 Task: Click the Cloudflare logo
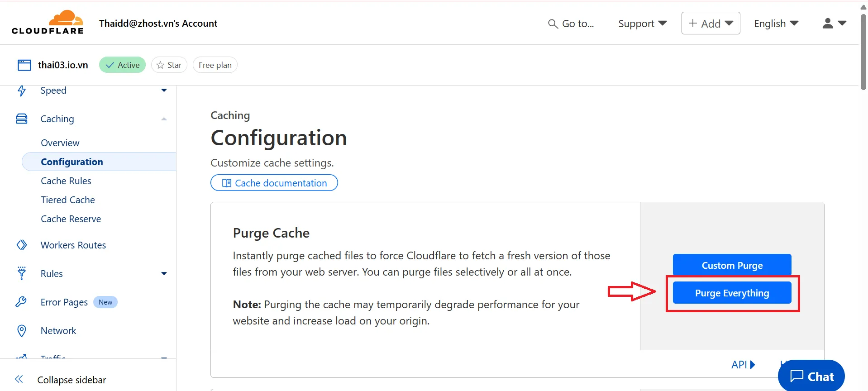[x=48, y=23]
